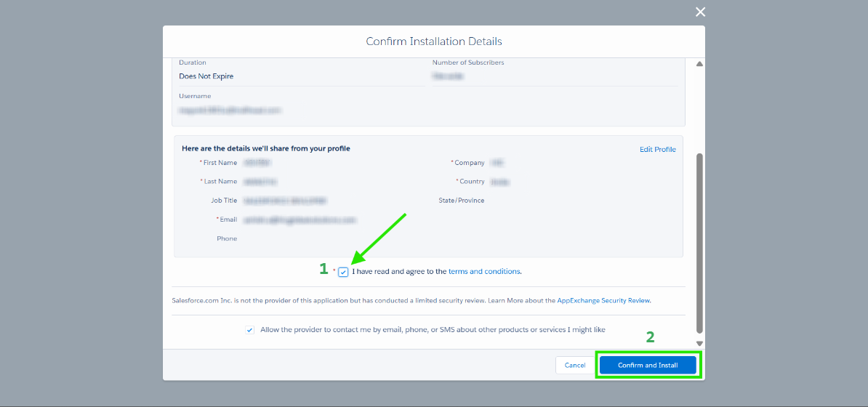Image resolution: width=868 pixels, height=407 pixels.
Task: Click the 'details we'll share from your profile' heading
Action: [266, 148]
